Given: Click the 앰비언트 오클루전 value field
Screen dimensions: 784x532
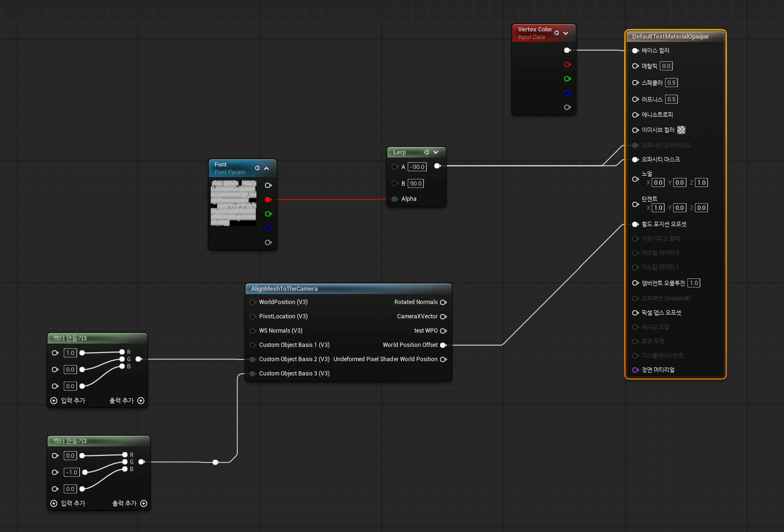Looking at the screenshot, I should [x=694, y=283].
